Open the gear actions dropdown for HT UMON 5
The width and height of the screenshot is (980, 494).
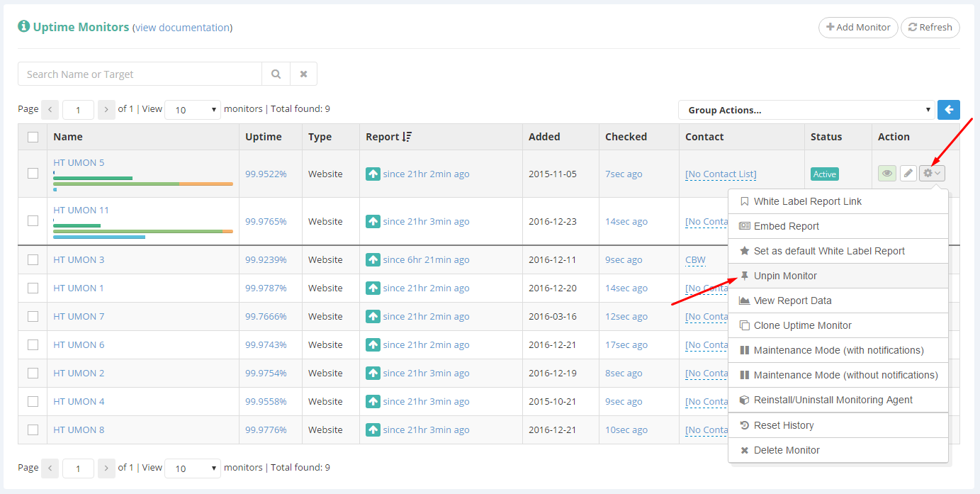[x=932, y=173]
